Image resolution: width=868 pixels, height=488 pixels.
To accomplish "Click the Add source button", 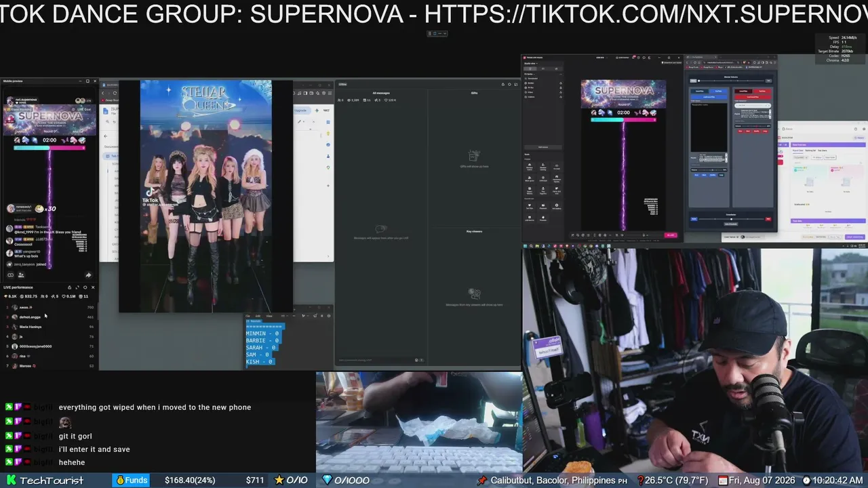I will (x=543, y=147).
